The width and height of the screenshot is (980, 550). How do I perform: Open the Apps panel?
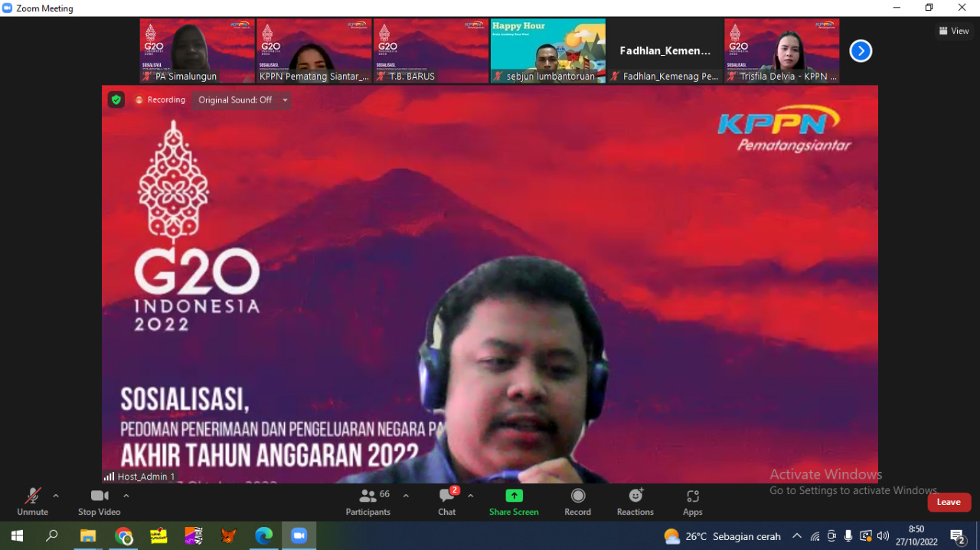pos(693,502)
